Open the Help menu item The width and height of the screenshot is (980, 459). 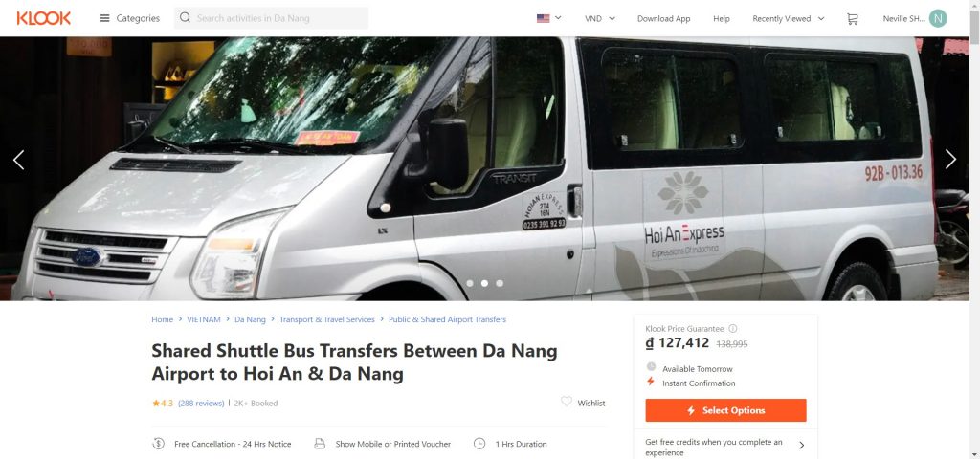point(722,19)
